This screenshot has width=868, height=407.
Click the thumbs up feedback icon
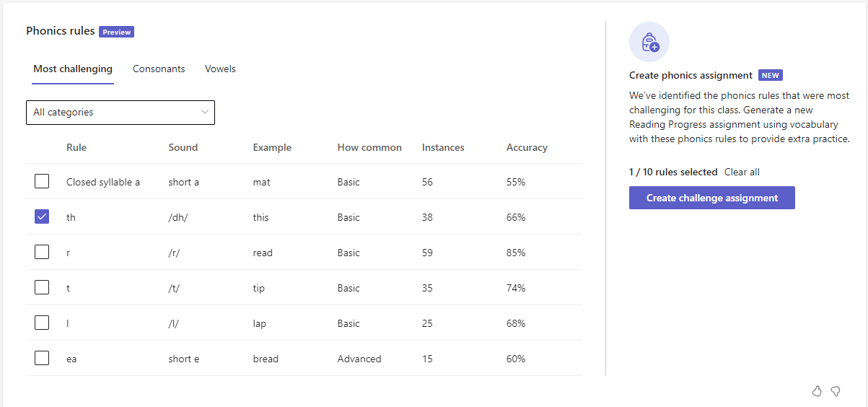[x=817, y=391]
